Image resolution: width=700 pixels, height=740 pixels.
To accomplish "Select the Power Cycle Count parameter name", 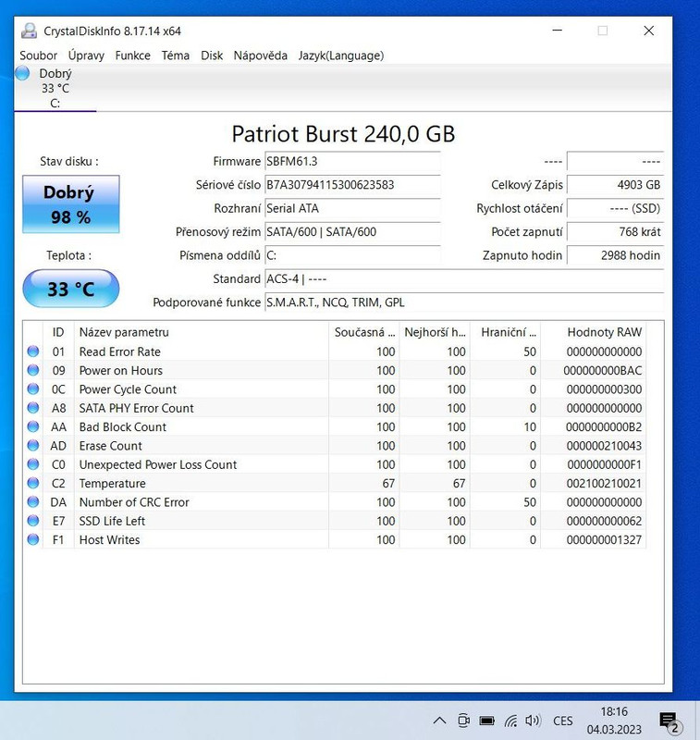I will (x=128, y=389).
